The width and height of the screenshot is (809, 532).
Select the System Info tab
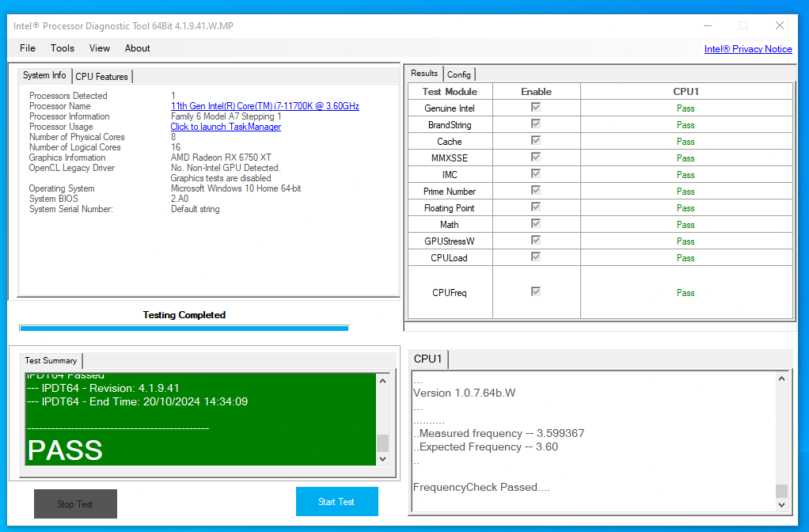point(44,75)
